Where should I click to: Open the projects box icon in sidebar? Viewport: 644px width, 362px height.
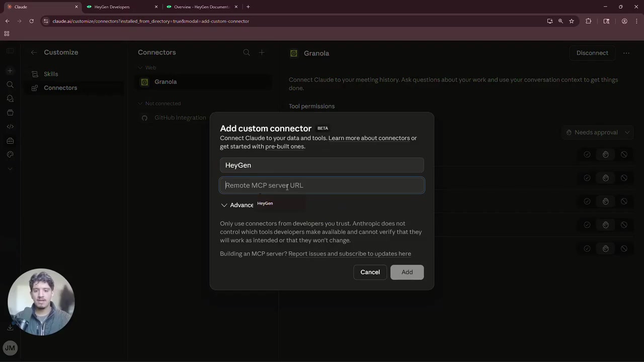point(10,113)
